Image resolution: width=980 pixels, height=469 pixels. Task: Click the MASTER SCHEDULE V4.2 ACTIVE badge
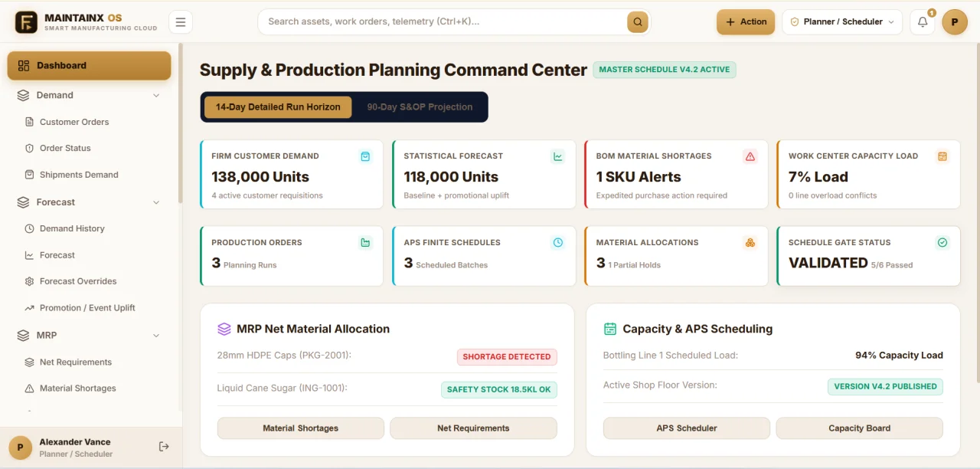pos(665,70)
